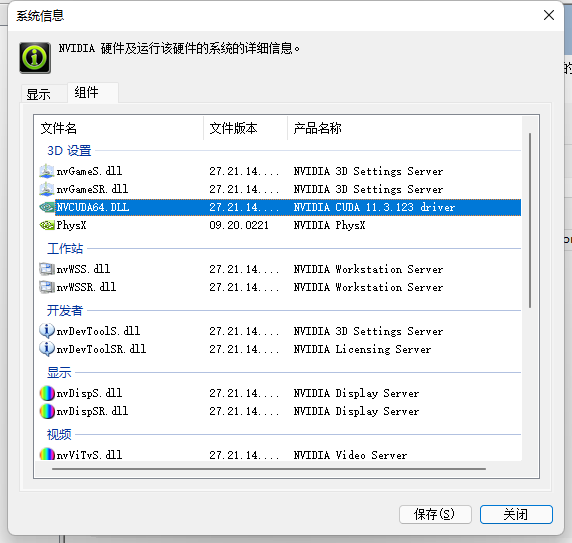The width and height of the screenshot is (572, 543).
Task: Select the nvDevToolS.dll file name
Action: [98, 331]
